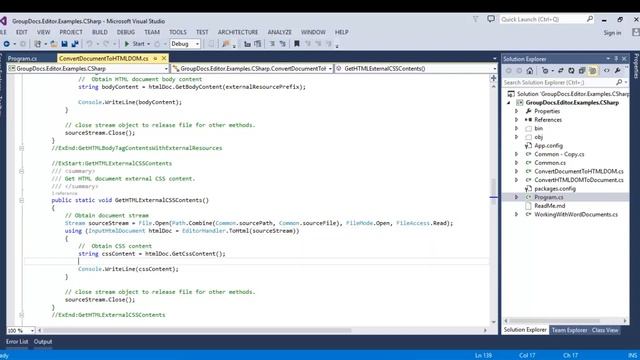The image size is (640, 360).
Task: Expand ConvertHTMLDOMToDocument.cs node arrow
Action: pyautogui.click(x=516, y=180)
